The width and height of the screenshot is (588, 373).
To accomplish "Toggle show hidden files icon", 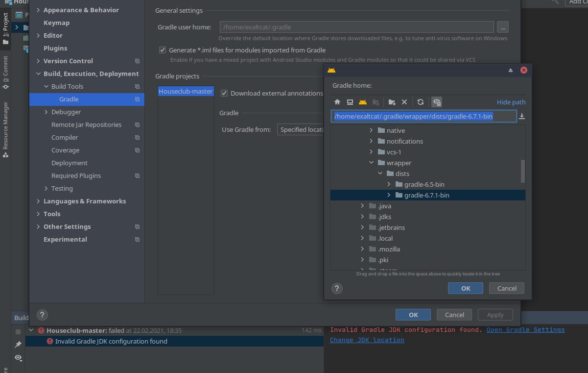I will pyautogui.click(x=437, y=102).
